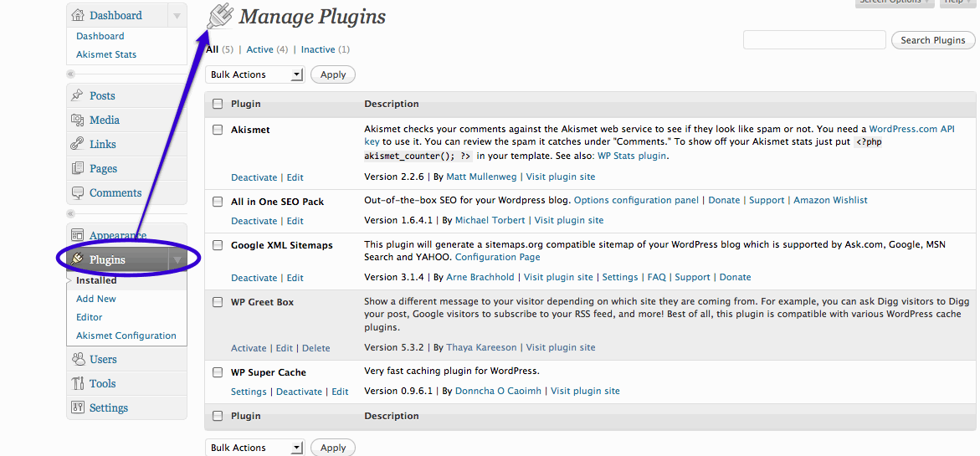Check the WP Greet Box checkbox
980x456 pixels.
tap(218, 302)
